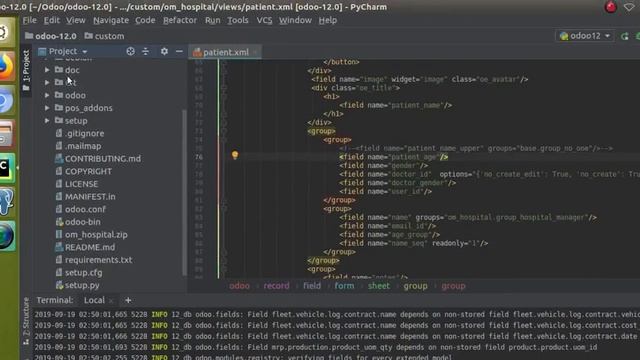Screen dimensions: 640x360
Task: Click the field breadcrumb below editor
Action: [312, 286]
